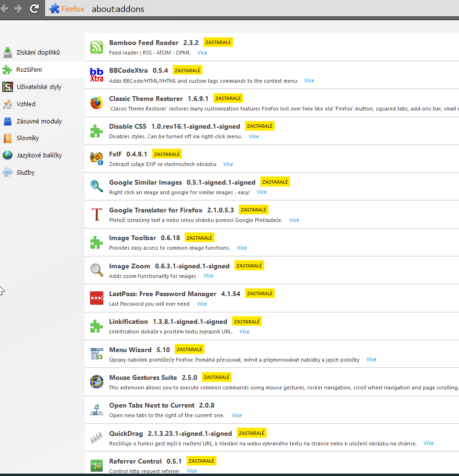Open Více link for Image Zoom
Viewport: 459px width, 476px height.
pyautogui.click(x=208, y=276)
